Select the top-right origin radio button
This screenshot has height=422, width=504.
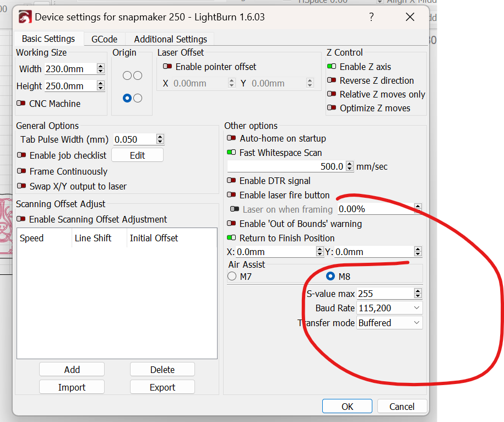[x=138, y=75]
